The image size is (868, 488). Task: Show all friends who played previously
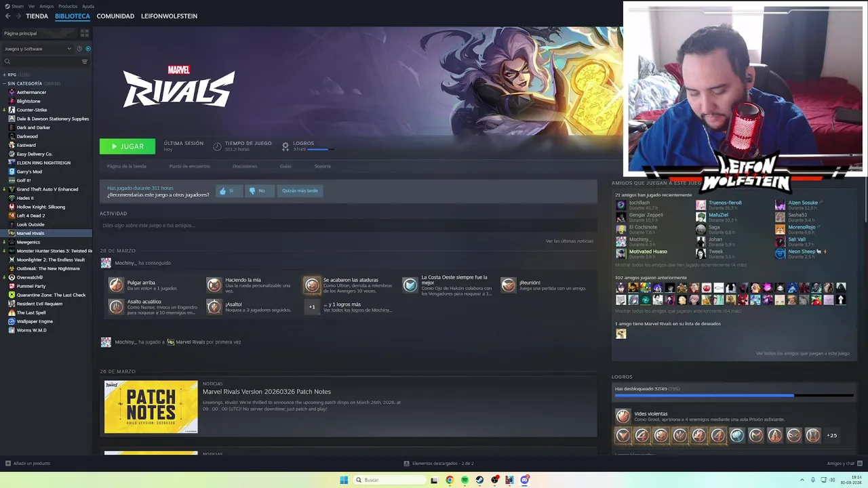[x=678, y=311]
